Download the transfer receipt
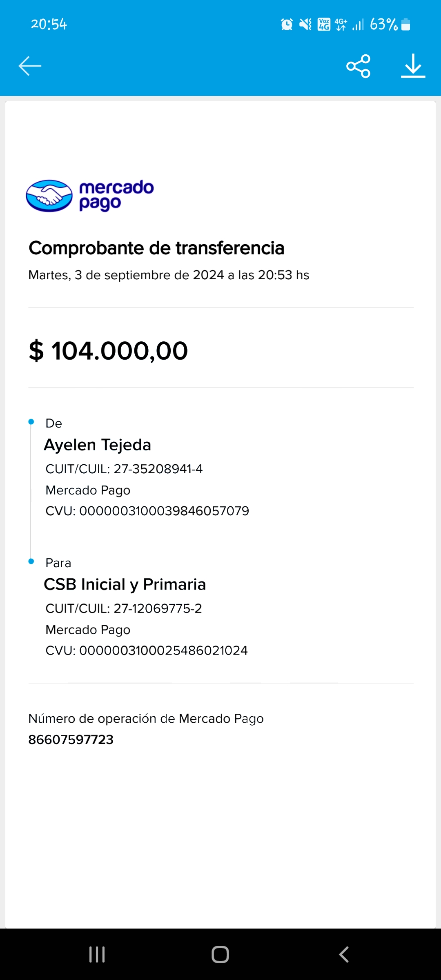Image resolution: width=441 pixels, height=980 pixels. pyautogui.click(x=413, y=66)
